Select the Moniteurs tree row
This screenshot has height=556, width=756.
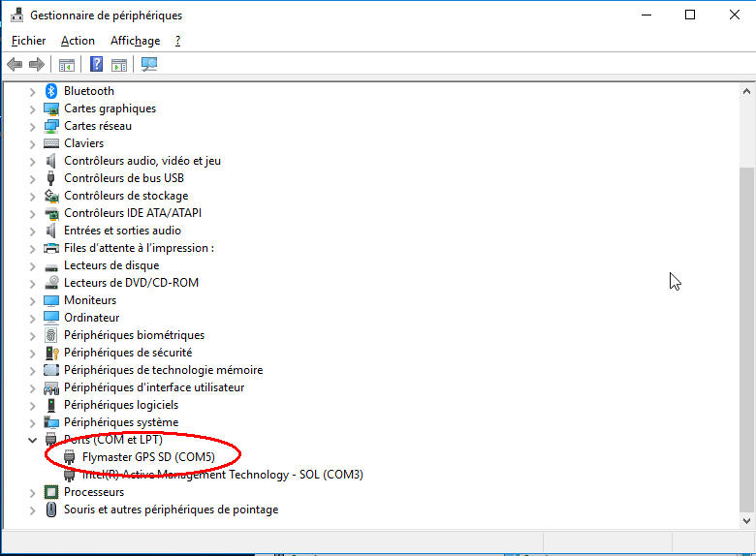coord(90,300)
